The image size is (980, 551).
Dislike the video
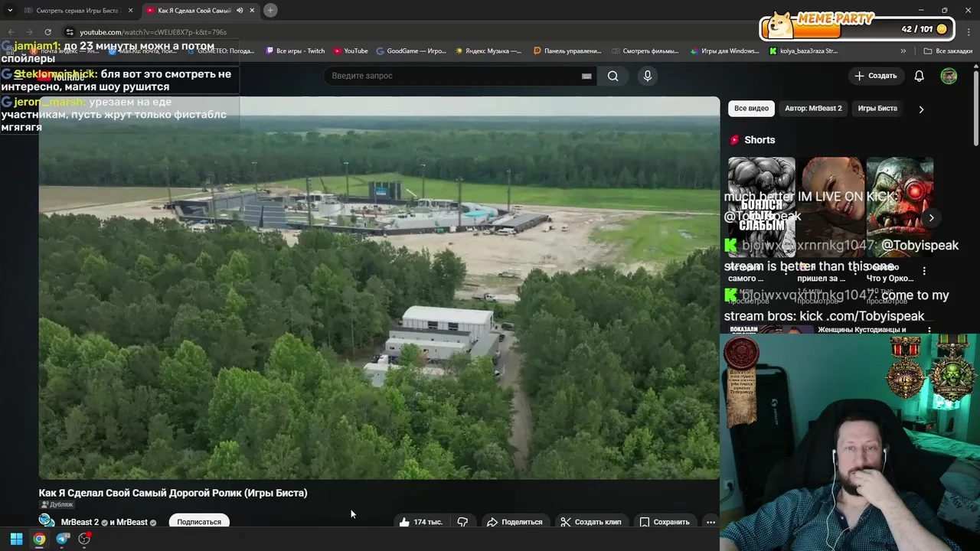coord(463,522)
